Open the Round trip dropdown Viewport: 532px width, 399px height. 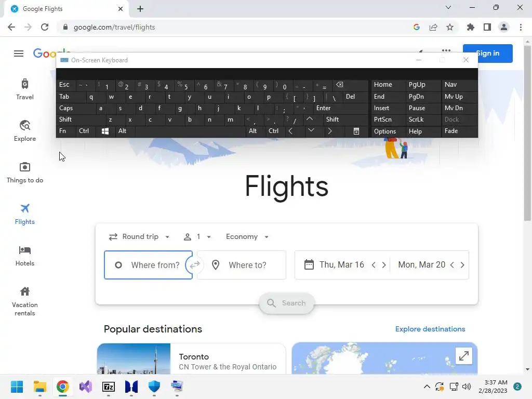139,237
